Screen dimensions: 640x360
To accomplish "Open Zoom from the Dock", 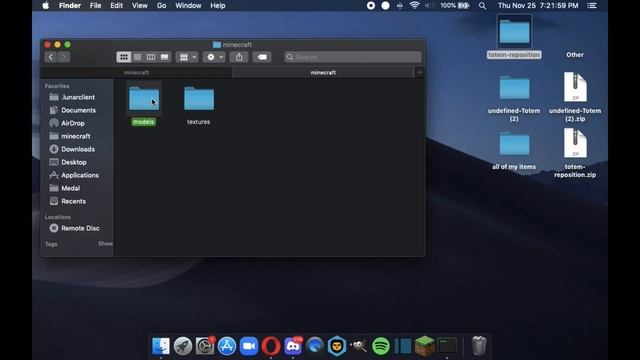I will (249, 346).
